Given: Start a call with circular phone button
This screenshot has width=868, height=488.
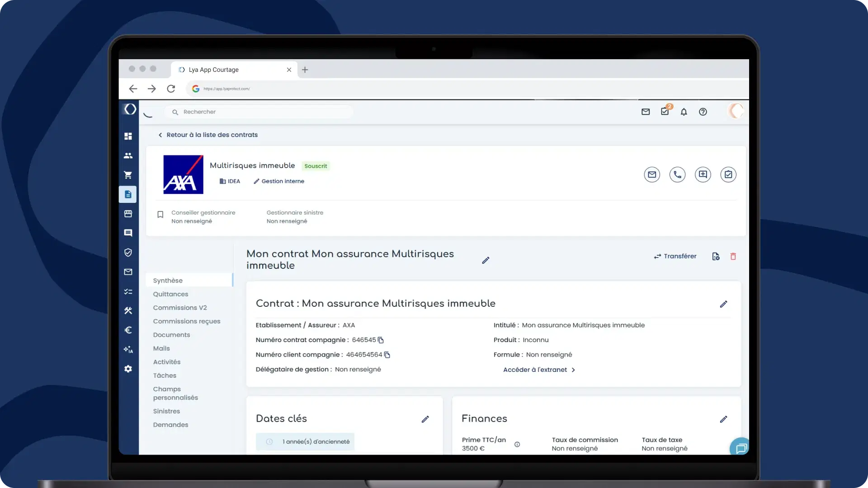Looking at the screenshot, I should 677,174.
